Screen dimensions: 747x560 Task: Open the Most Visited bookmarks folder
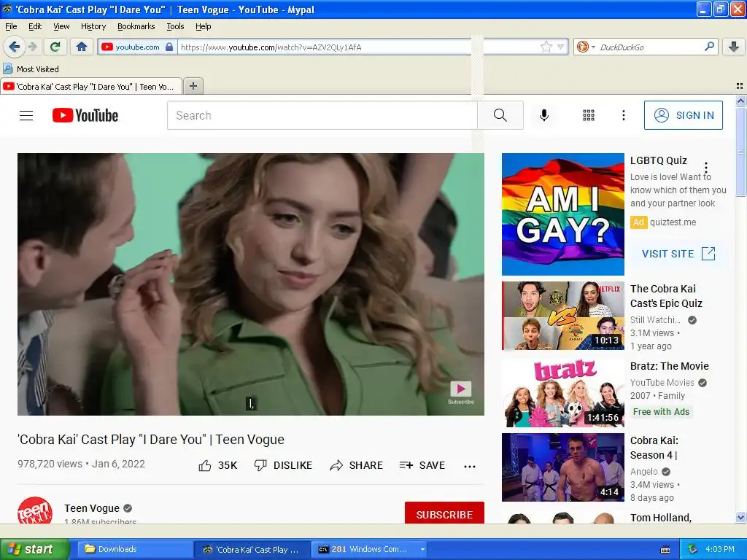click(31, 69)
